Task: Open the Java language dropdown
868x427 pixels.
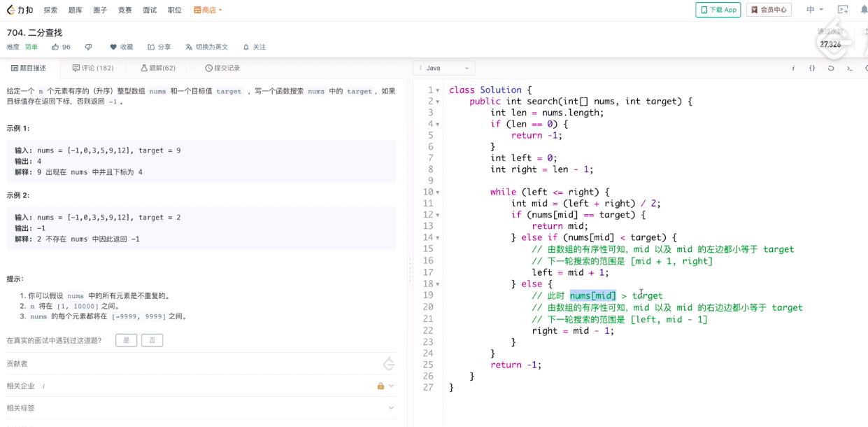Action: point(445,68)
